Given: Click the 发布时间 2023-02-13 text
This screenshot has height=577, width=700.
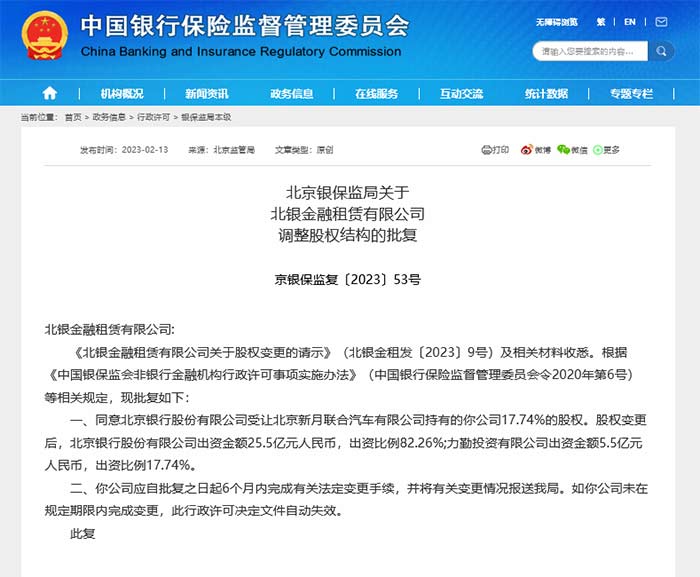Looking at the screenshot, I should (x=124, y=150).
